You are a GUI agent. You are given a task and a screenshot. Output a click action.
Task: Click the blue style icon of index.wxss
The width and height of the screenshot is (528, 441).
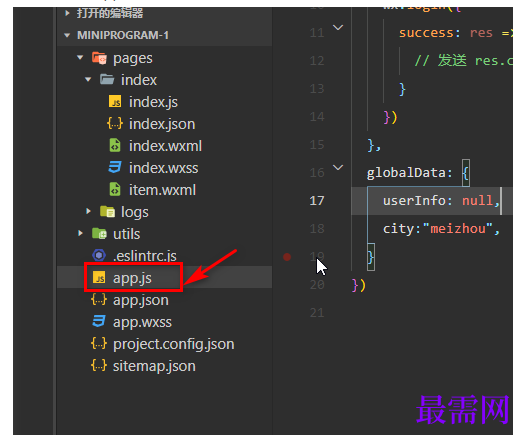115,167
